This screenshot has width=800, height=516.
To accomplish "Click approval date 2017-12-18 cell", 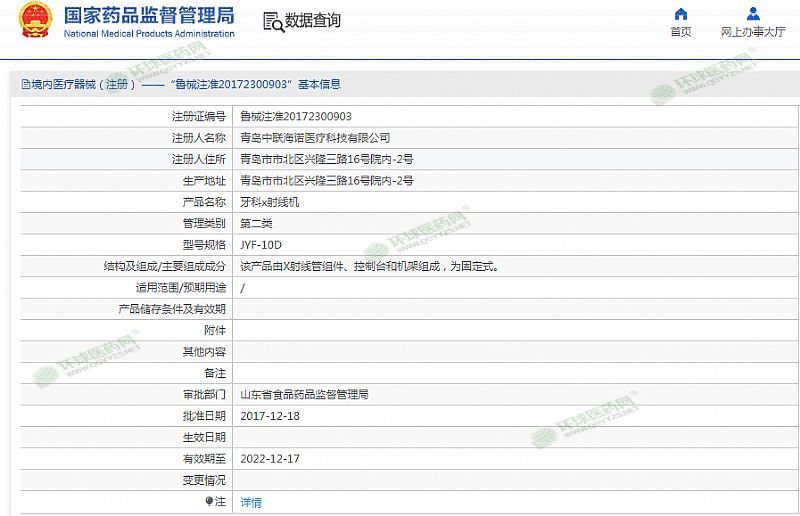I will click(270, 416).
